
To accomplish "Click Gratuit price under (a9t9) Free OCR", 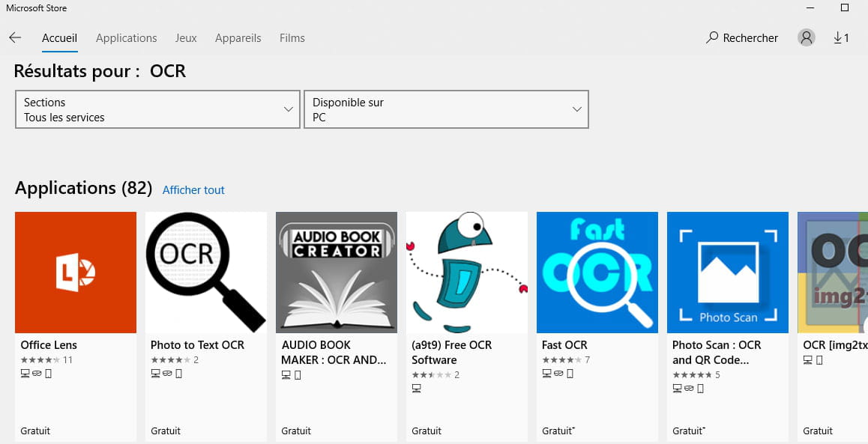I will click(x=427, y=431).
